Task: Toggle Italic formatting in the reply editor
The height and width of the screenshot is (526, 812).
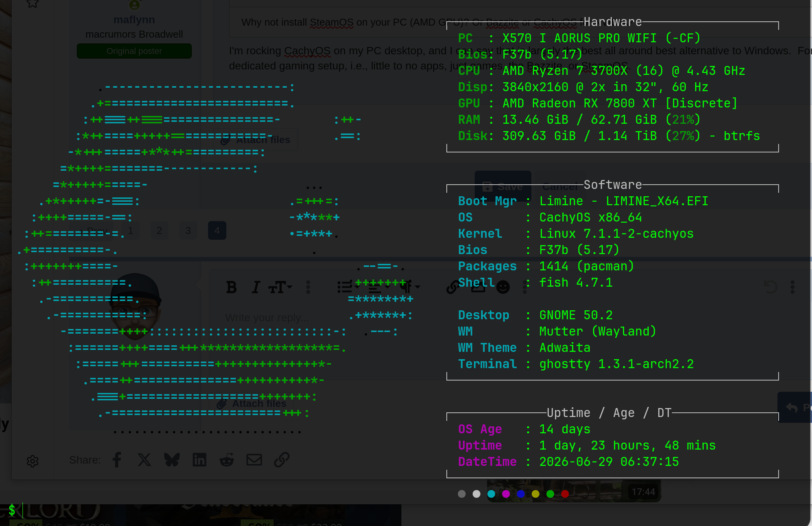Action: (255, 287)
